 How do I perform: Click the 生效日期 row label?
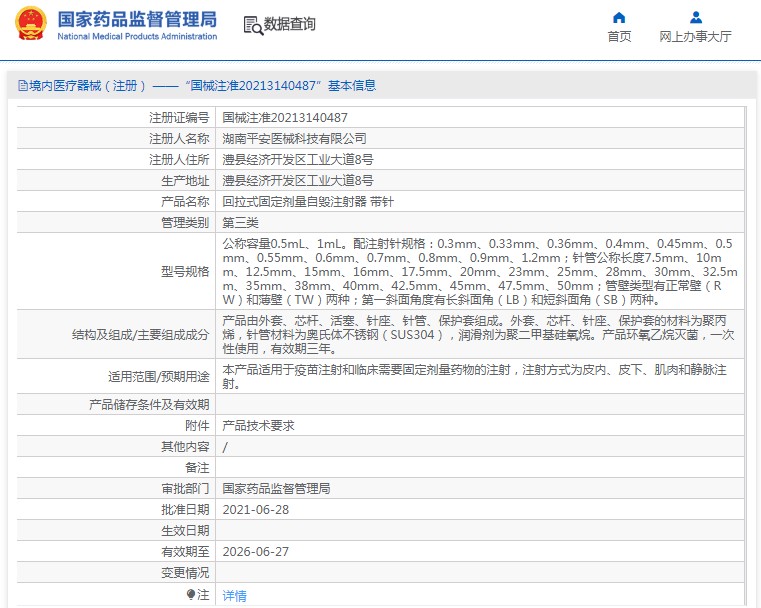click(185, 531)
